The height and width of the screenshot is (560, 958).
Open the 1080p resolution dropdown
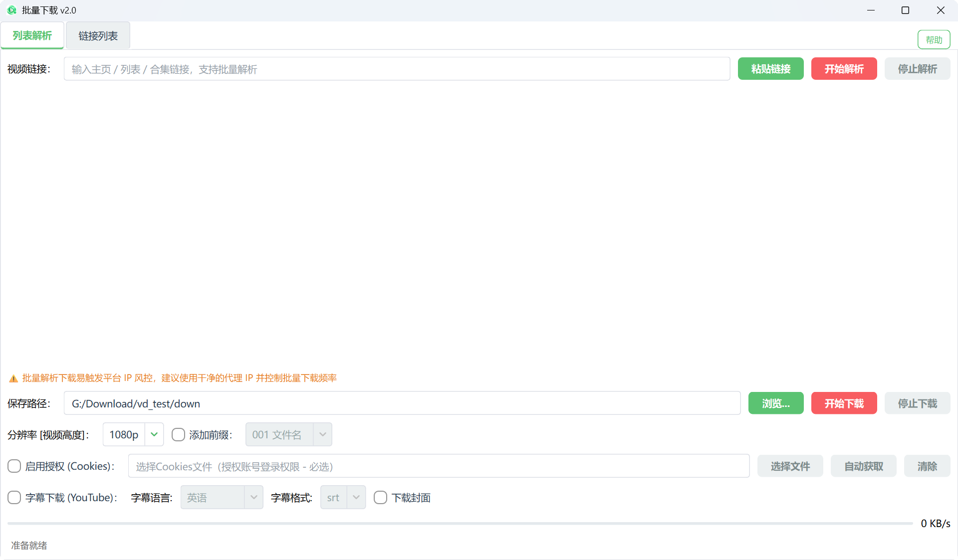(133, 435)
